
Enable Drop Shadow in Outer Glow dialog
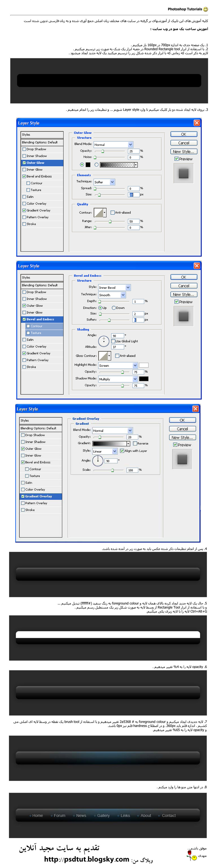tap(24, 149)
